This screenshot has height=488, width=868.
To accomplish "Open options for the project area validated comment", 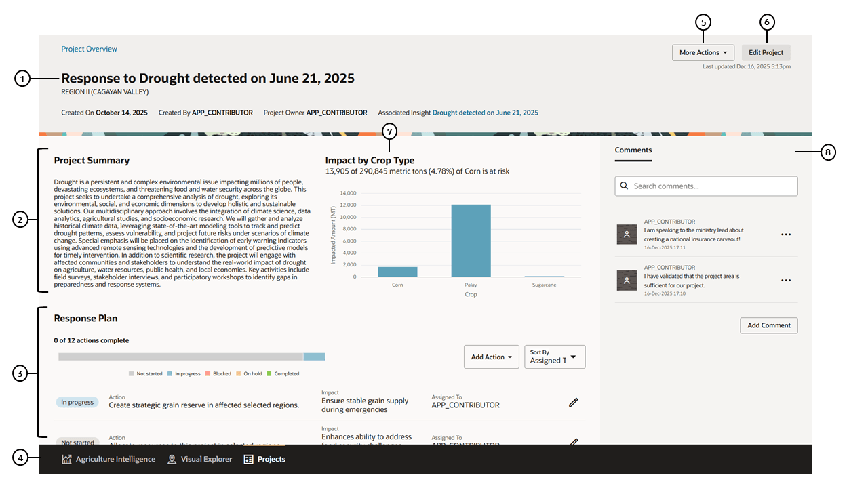I will 786,280.
